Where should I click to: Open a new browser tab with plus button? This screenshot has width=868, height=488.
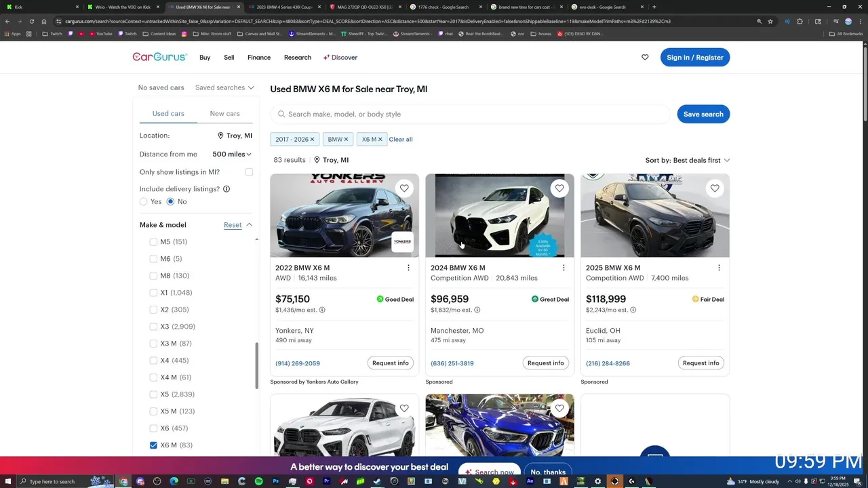654,7
